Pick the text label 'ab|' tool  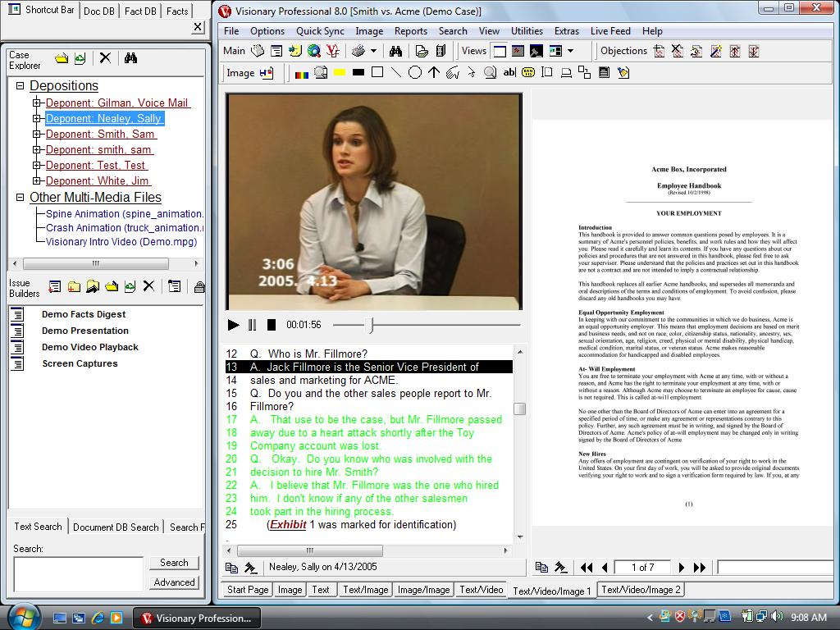509,73
